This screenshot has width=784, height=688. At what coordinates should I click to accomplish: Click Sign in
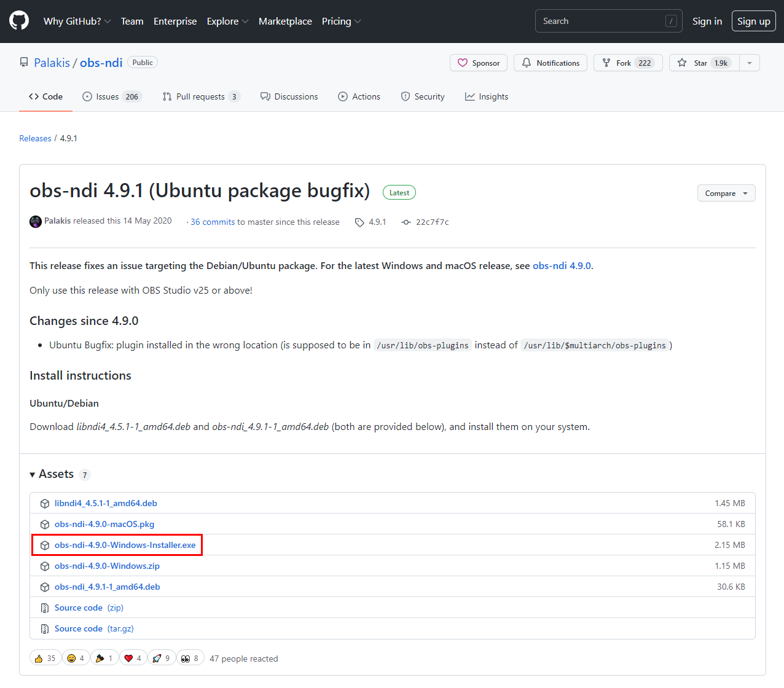(707, 21)
